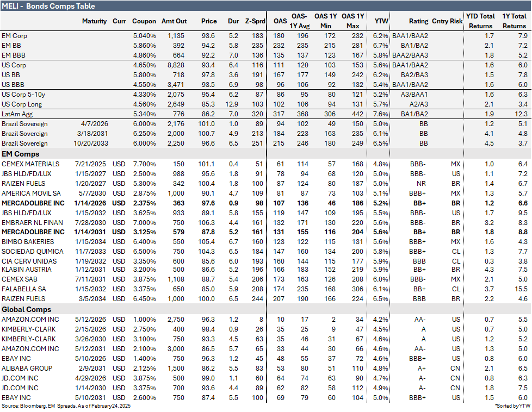This screenshot has width=532, height=412.
Task: Select the EM Comps section header
Action: point(20,154)
